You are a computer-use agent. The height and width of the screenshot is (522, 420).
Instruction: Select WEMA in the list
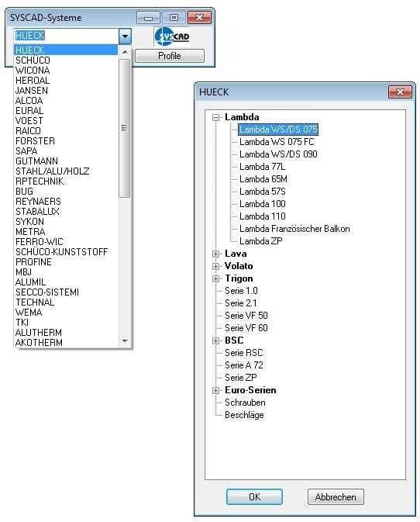[29, 313]
